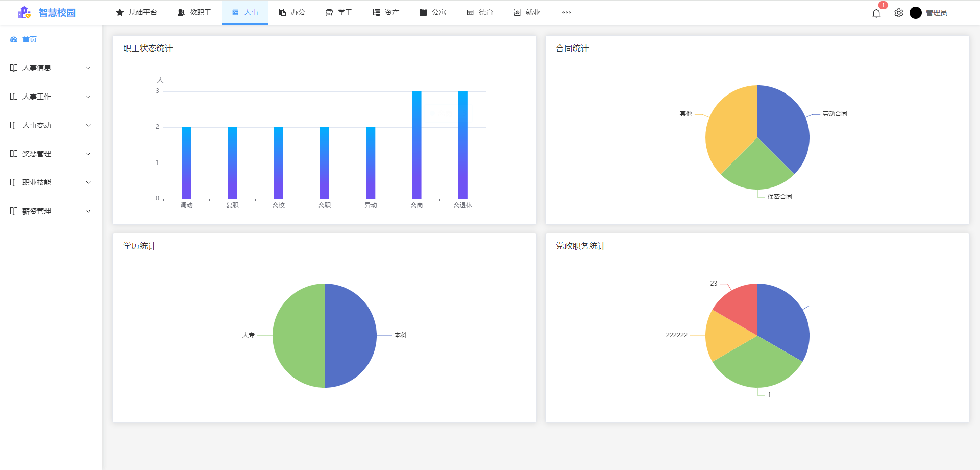Click the notification bell icon
The width and height of the screenshot is (980, 470).
876,13
